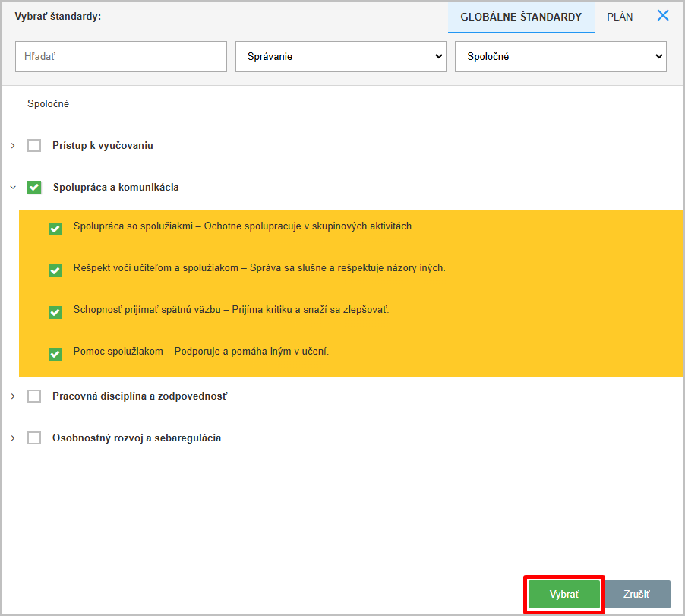Check Osobnostný rozvoj a sebaregulácia checkbox

(x=34, y=438)
